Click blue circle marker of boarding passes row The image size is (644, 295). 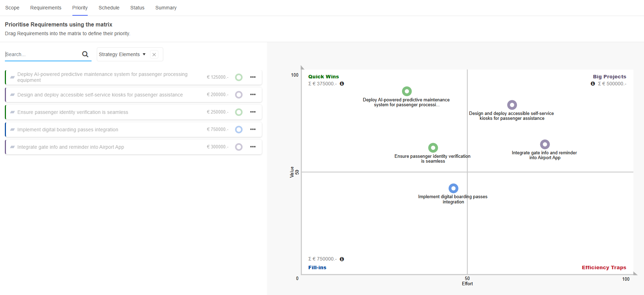pos(239,130)
